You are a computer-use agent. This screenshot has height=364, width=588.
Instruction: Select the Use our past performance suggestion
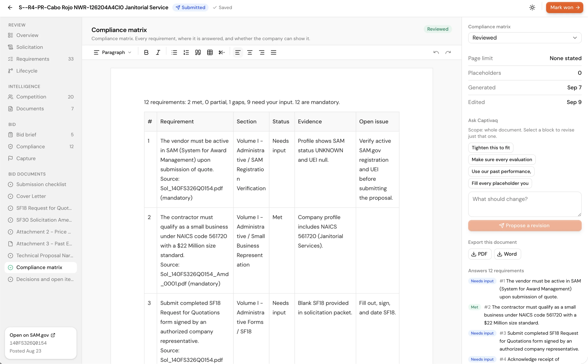tap(501, 171)
